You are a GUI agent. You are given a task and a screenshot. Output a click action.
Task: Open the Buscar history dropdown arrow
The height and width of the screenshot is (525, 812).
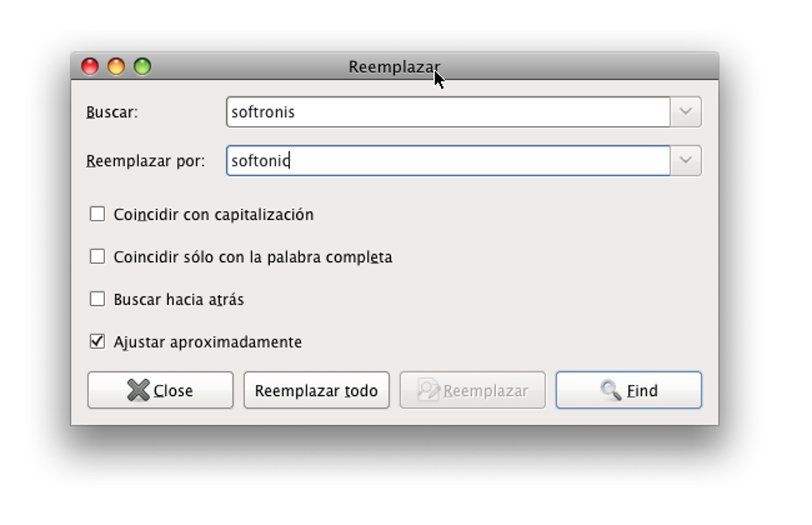685,112
